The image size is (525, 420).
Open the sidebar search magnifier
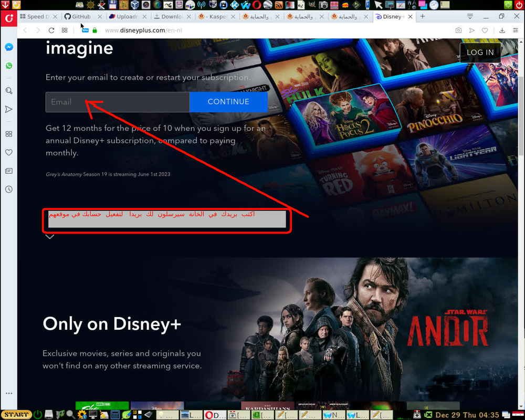click(x=9, y=91)
